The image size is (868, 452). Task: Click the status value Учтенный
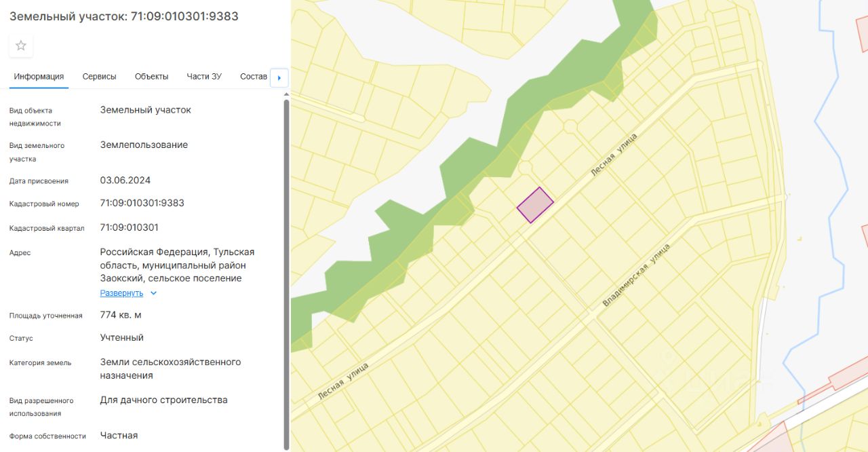pos(122,337)
